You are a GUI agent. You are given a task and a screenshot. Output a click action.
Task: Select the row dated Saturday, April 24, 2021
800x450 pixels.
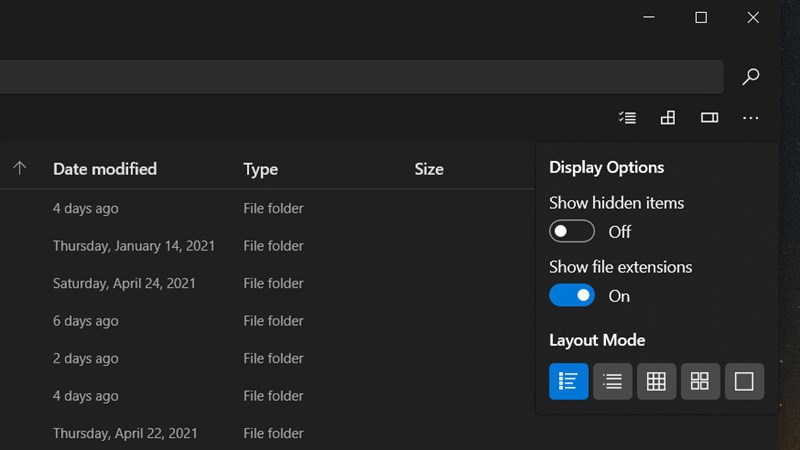coord(267,283)
